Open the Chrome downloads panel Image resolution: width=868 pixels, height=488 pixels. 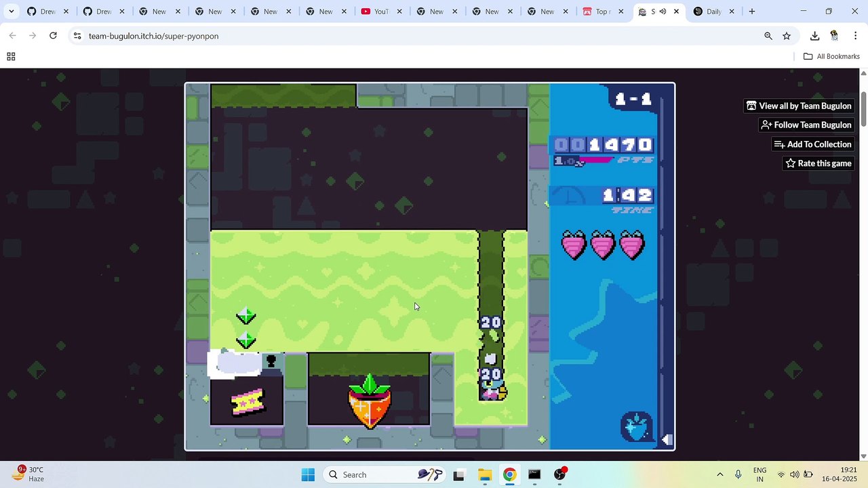tap(815, 36)
